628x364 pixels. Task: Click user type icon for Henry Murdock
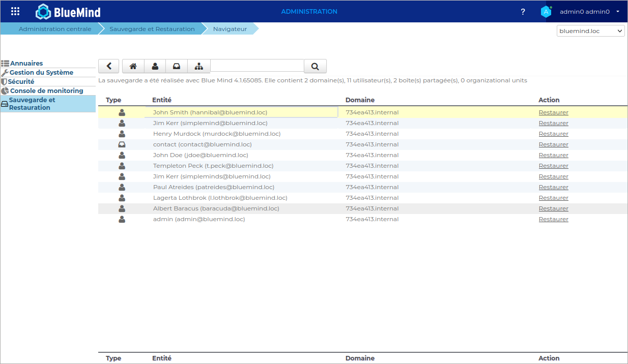[122, 134]
